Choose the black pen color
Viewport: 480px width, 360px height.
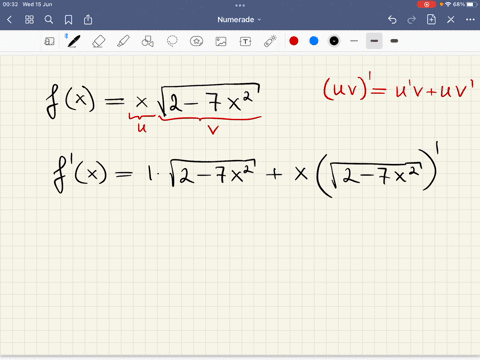coord(334,41)
